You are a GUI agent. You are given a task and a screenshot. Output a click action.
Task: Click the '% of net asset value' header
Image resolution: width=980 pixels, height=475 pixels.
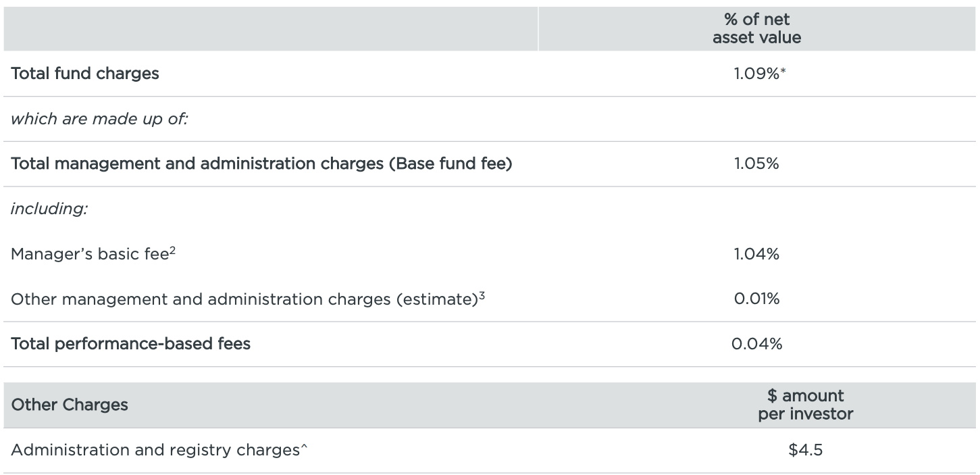click(756, 28)
